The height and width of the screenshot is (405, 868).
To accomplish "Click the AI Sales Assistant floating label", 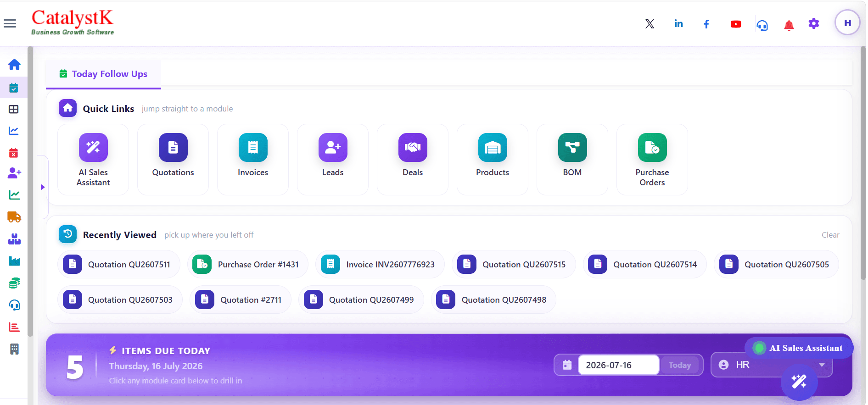I will 799,348.
